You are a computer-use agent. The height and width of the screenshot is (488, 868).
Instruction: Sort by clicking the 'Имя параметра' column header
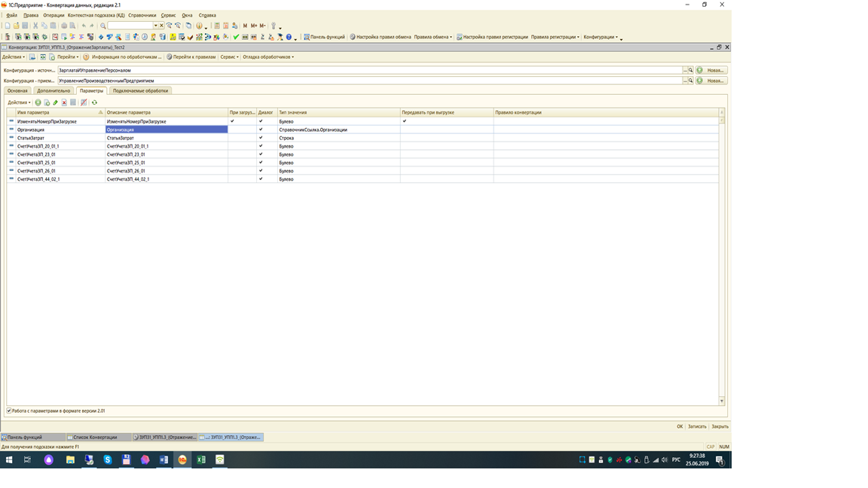pyautogui.click(x=60, y=112)
